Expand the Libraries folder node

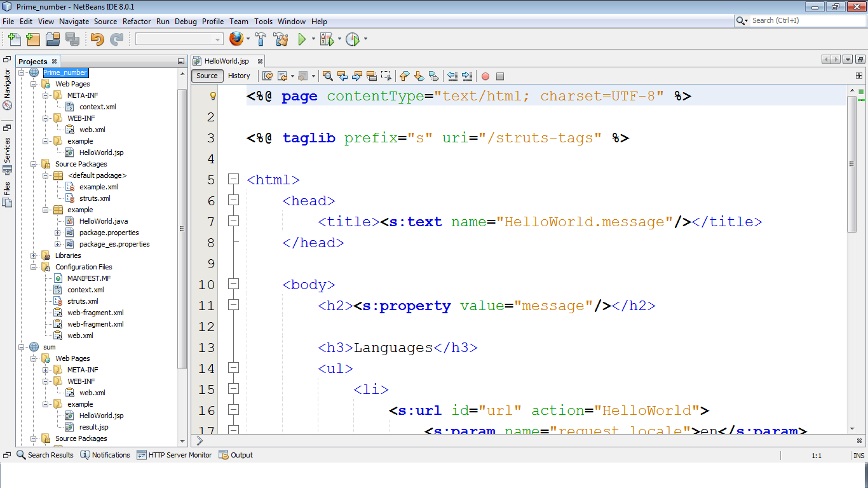[34, 255]
